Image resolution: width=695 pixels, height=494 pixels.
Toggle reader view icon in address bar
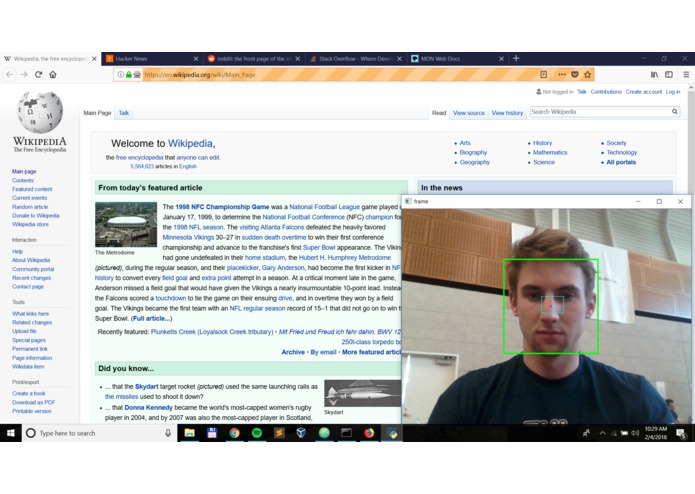point(543,74)
